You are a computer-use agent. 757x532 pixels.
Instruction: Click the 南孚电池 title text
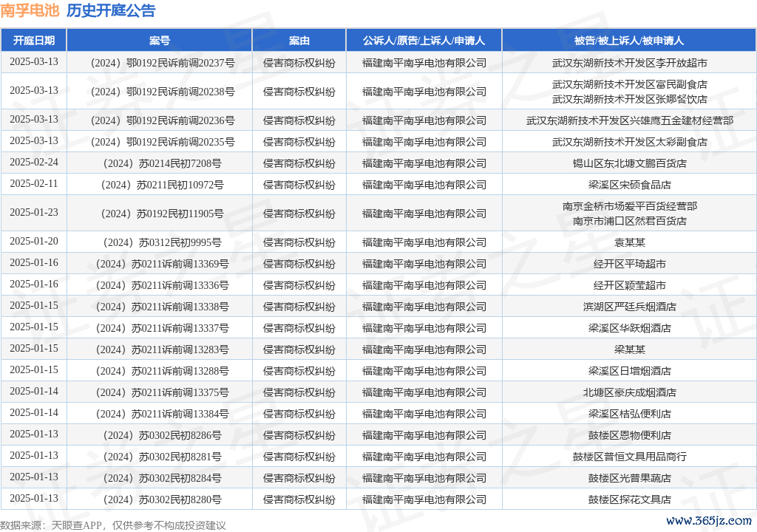30,10
